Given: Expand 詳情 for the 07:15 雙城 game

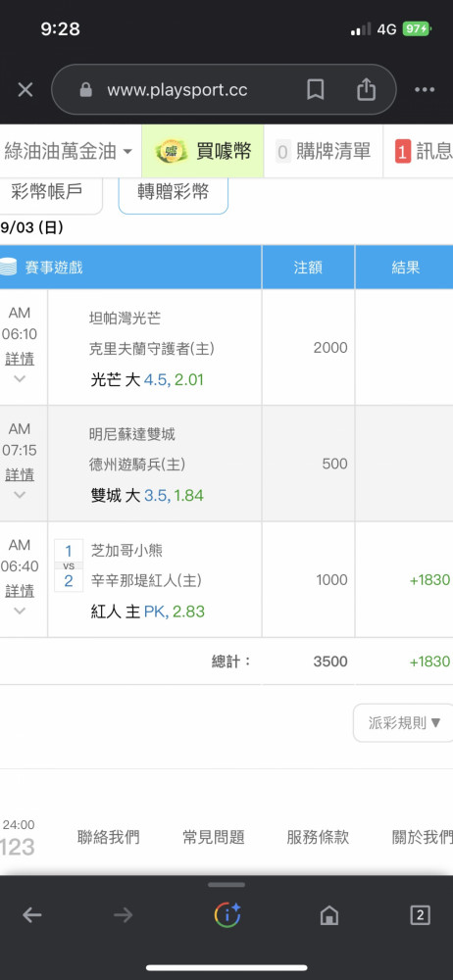Looking at the screenshot, I should [20, 475].
